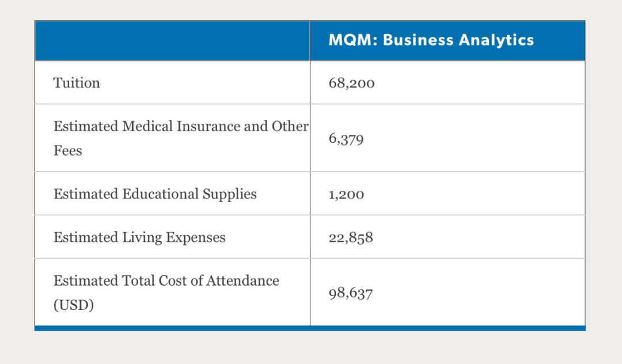Viewport: 622px width, 364px height.
Task: Select Estimated Medical Insurance and Other Fees label
Action: (x=181, y=138)
